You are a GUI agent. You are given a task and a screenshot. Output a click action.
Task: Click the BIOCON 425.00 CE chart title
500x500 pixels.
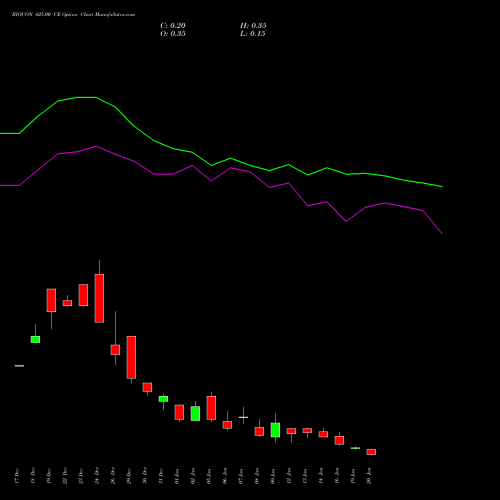[73, 15]
